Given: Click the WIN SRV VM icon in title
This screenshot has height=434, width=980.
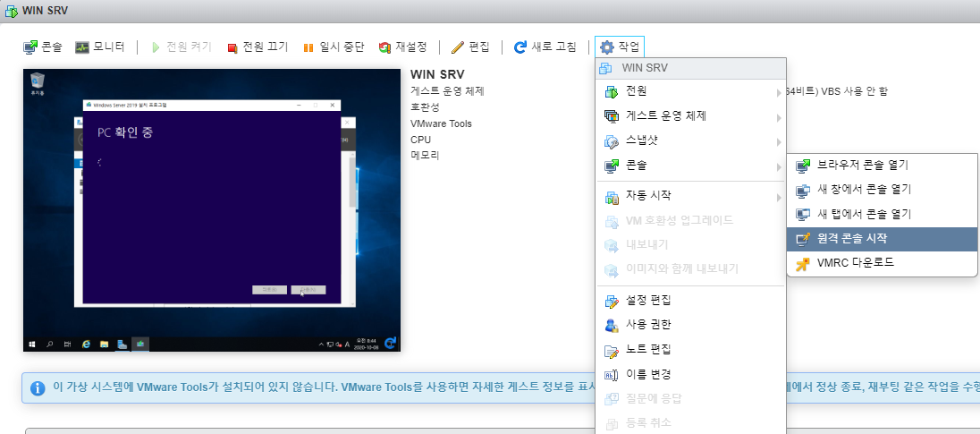Looking at the screenshot, I should click(x=12, y=11).
